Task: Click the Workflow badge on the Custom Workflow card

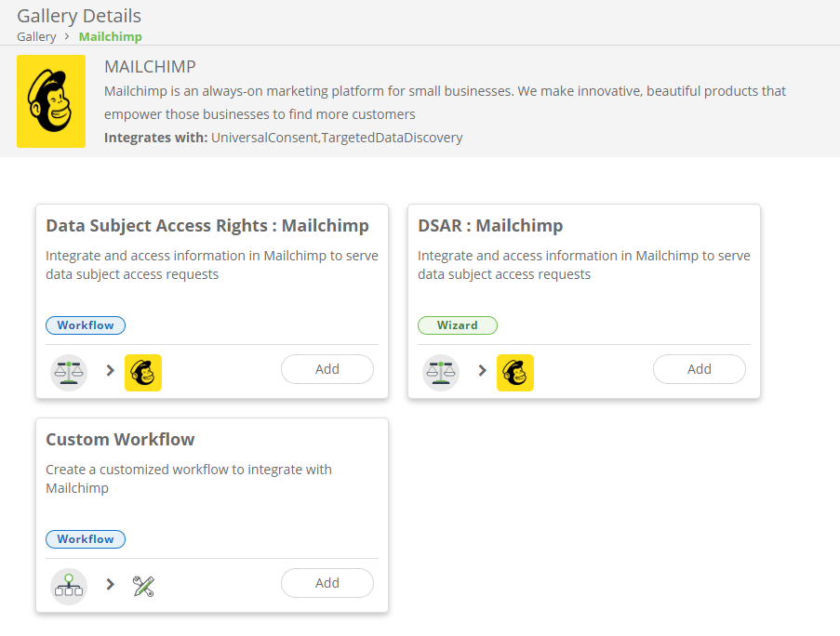Action: click(x=86, y=538)
